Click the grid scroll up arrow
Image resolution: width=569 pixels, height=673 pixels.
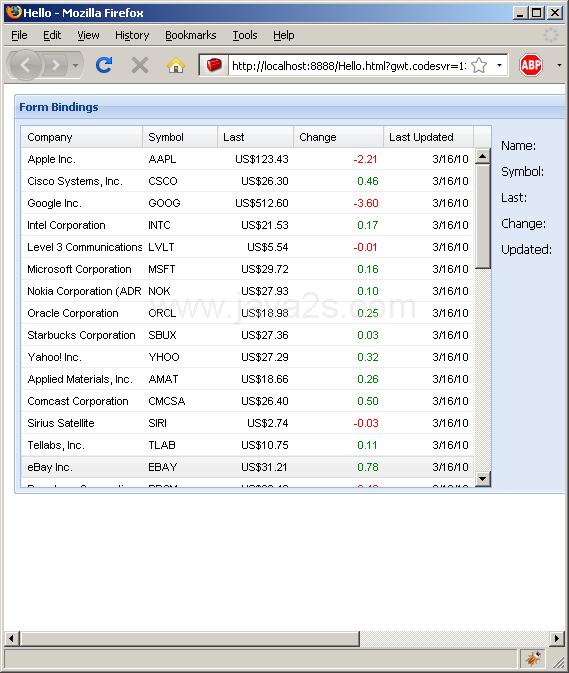tap(483, 156)
